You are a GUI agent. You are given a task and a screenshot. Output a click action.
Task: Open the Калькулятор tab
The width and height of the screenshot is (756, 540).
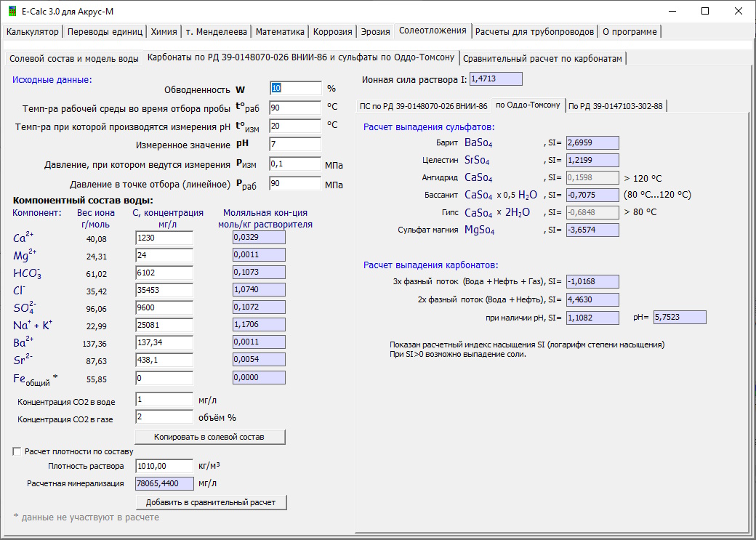[x=33, y=32]
